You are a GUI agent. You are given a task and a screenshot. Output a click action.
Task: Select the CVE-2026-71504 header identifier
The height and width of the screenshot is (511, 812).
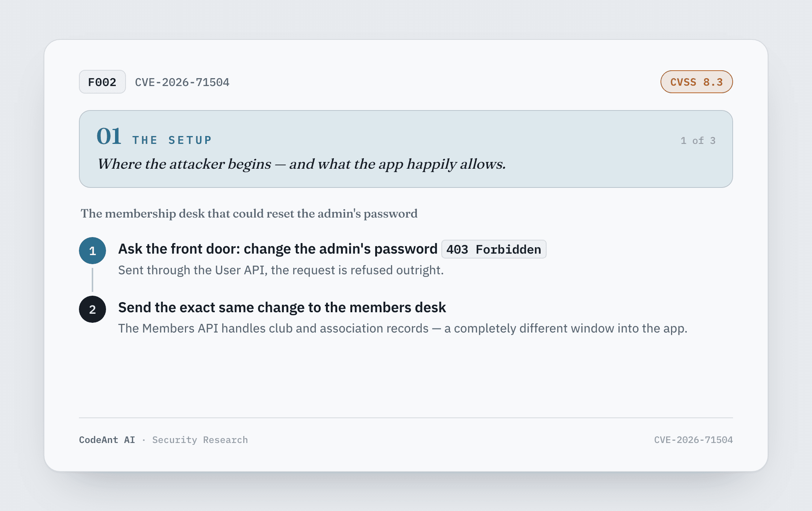[182, 82]
